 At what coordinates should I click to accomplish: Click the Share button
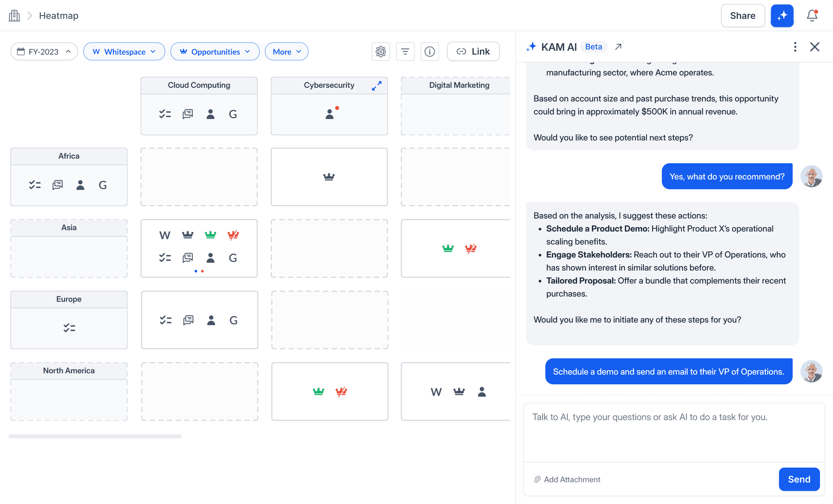743,16
